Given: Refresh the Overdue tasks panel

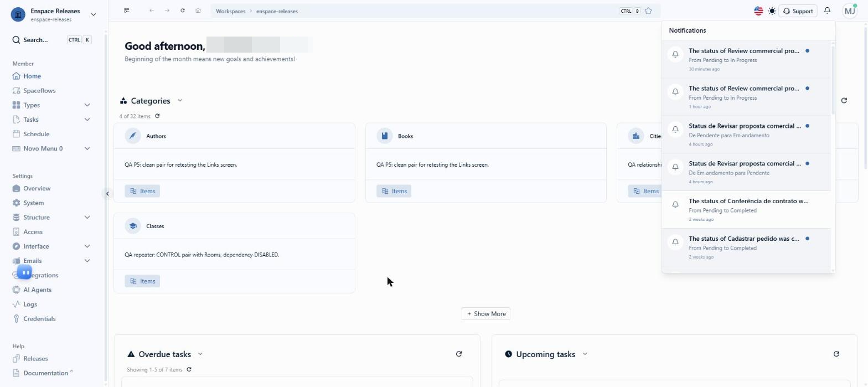Looking at the screenshot, I should tap(459, 354).
